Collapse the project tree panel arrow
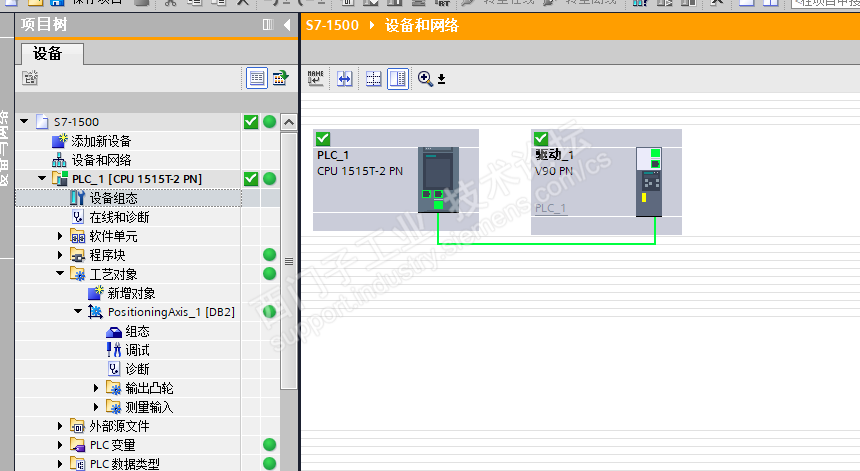860x471 pixels. click(287, 25)
